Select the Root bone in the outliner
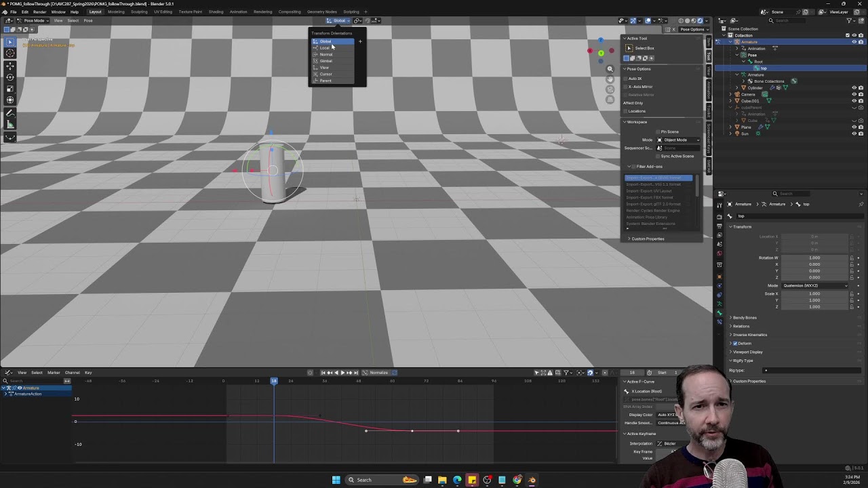This screenshot has height=488, width=868. 758,62
